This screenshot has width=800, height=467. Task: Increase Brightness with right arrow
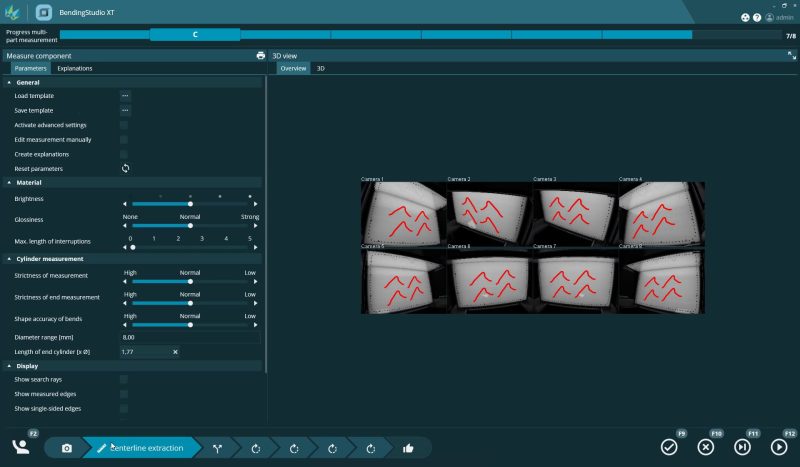click(256, 204)
